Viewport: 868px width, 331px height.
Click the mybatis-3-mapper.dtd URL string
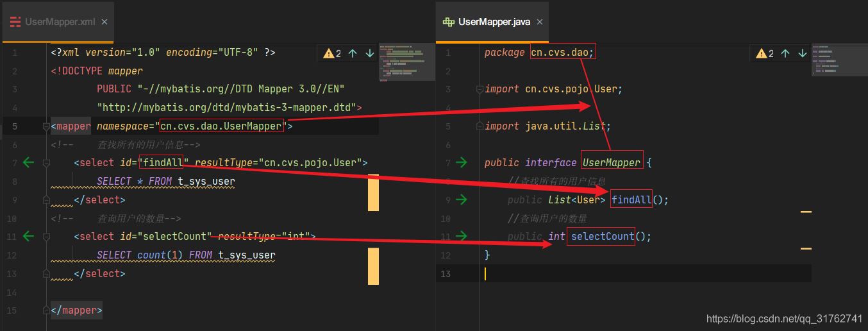pos(227,108)
